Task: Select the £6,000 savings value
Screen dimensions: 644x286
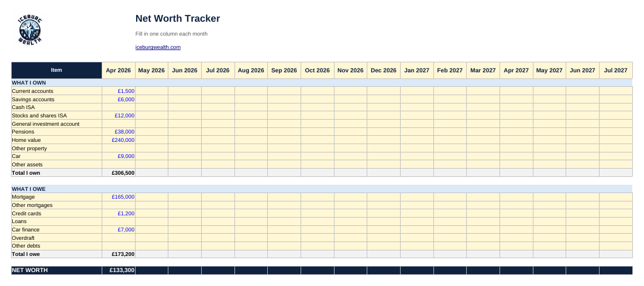Action: click(118, 99)
